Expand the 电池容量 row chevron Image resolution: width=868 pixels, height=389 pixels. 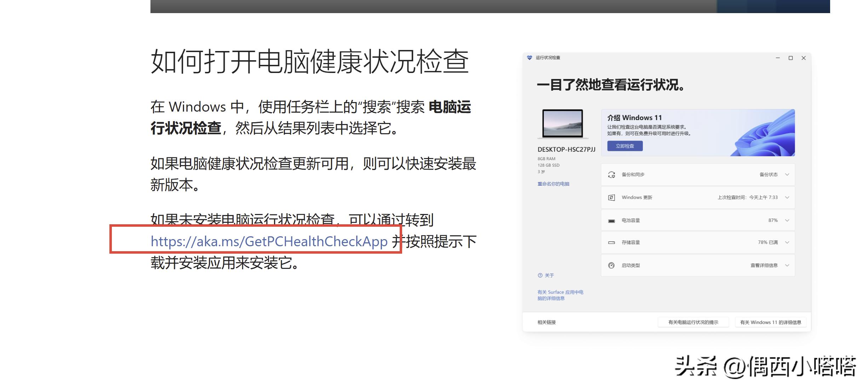pos(787,220)
